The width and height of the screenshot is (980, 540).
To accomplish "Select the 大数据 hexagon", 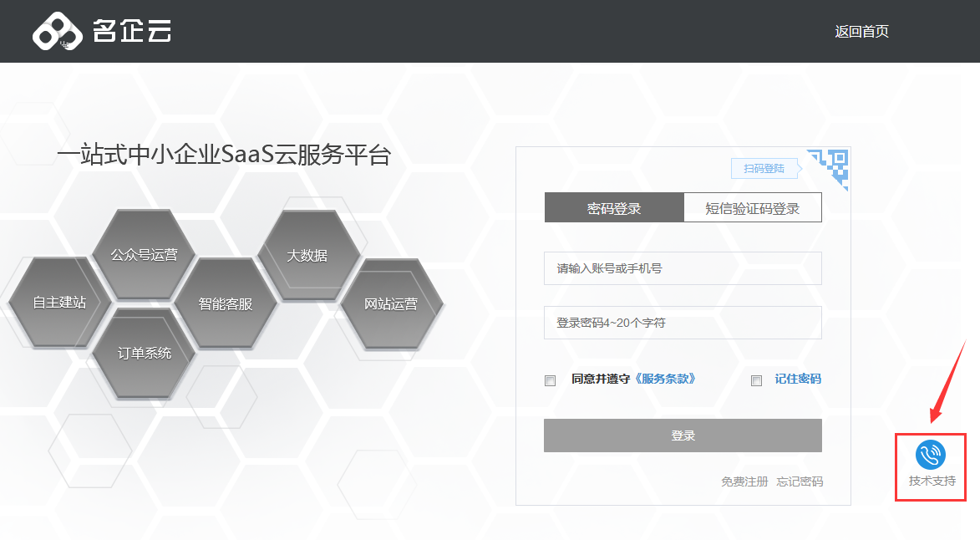I will pos(307,255).
